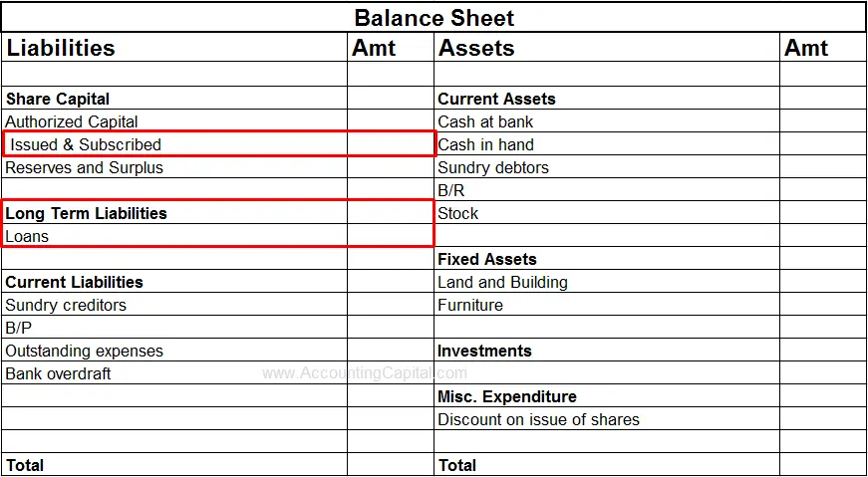The height and width of the screenshot is (477, 868).
Task: Select the Bank overdraft cell
Action: tap(58, 373)
